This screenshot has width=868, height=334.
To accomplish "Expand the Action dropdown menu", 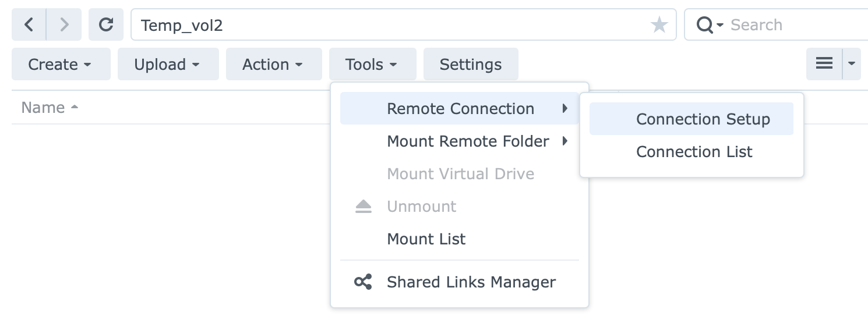I will (x=274, y=64).
